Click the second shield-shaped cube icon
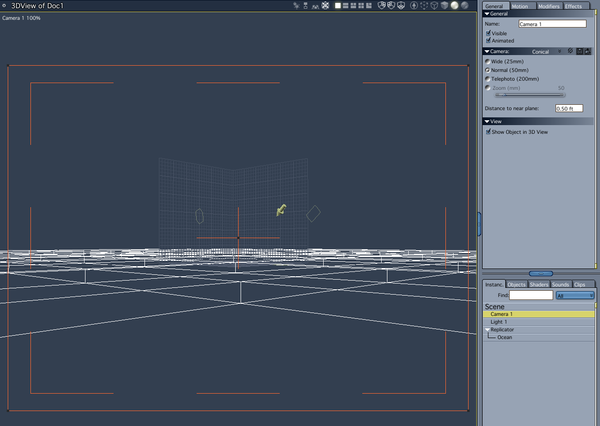Image resolution: width=600 pixels, height=426 pixels. tap(391, 5)
